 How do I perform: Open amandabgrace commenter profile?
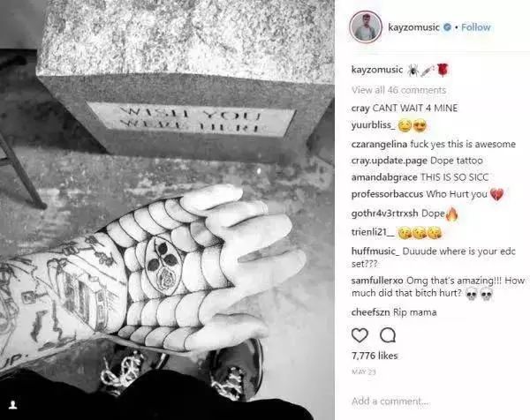pyautogui.click(x=384, y=177)
